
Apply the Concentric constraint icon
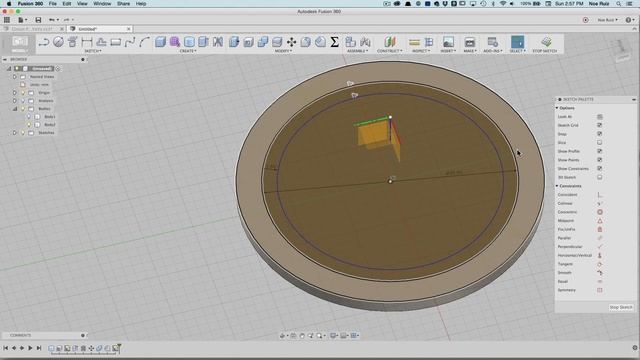tap(600, 212)
